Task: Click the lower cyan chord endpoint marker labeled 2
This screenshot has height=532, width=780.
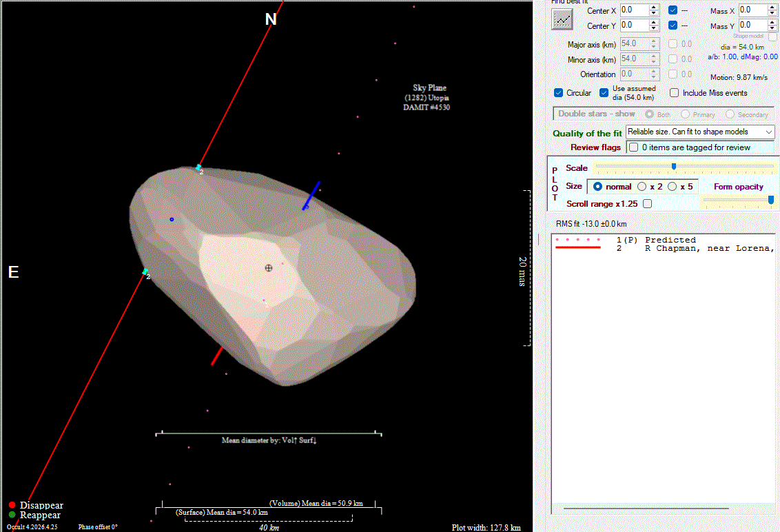Action: coord(145,272)
